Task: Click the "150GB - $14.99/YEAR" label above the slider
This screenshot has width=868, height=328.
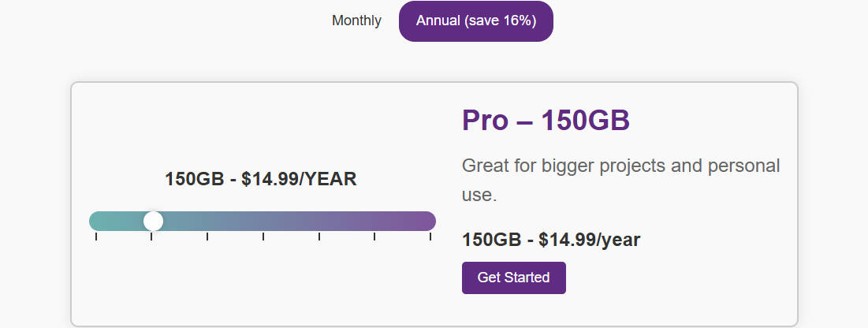Action: [x=261, y=180]
